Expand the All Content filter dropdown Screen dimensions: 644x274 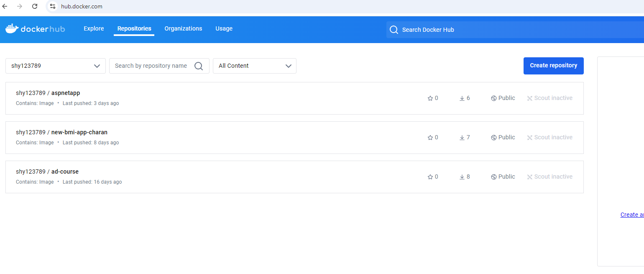[255, 66]
